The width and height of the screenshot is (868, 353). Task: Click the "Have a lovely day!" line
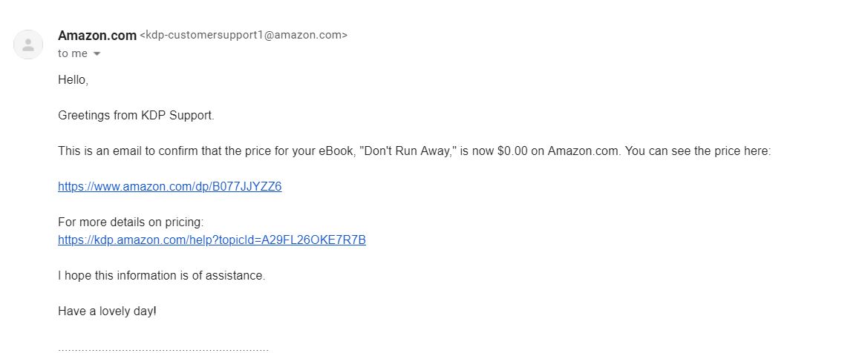point(107,311)
